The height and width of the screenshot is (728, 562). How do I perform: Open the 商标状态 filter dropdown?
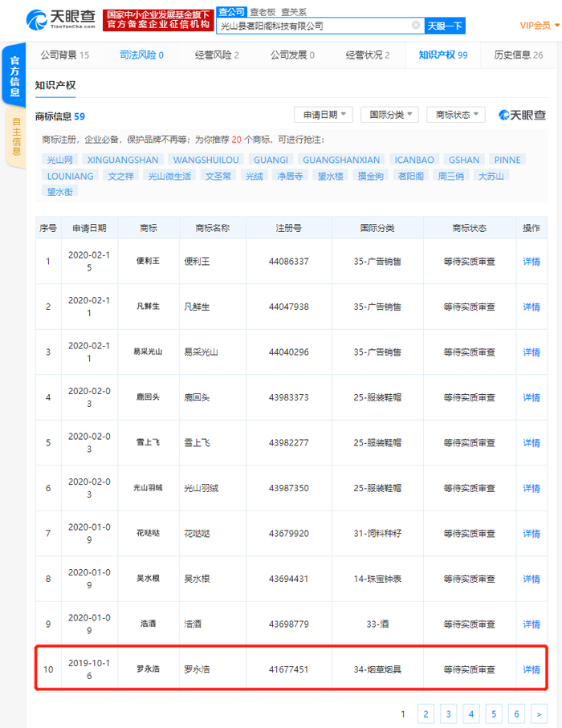(456, 115)
